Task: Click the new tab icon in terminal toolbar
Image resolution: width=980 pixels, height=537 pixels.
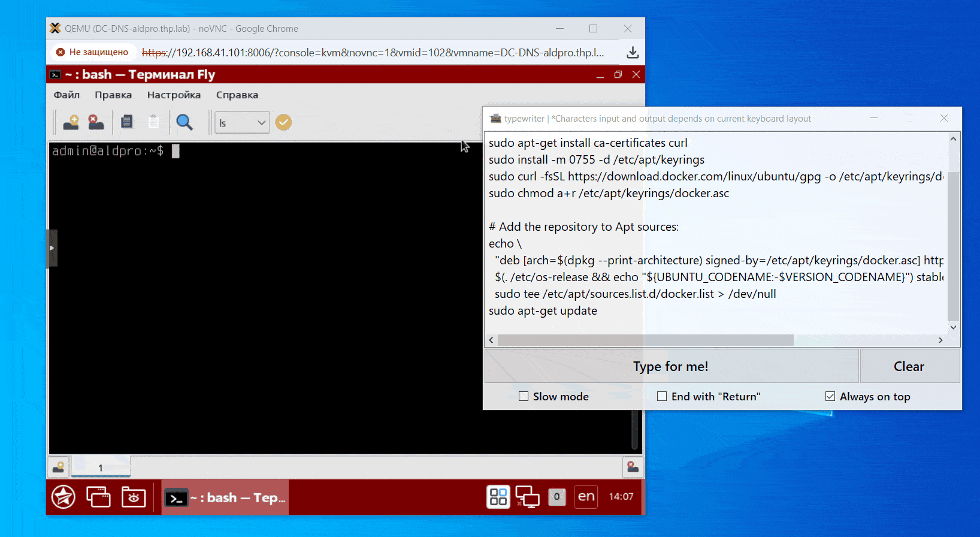Action: click(x=71, y=122)
